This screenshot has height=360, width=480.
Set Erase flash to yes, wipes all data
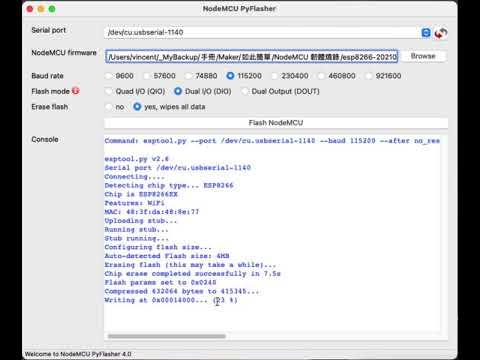[137, 107]
